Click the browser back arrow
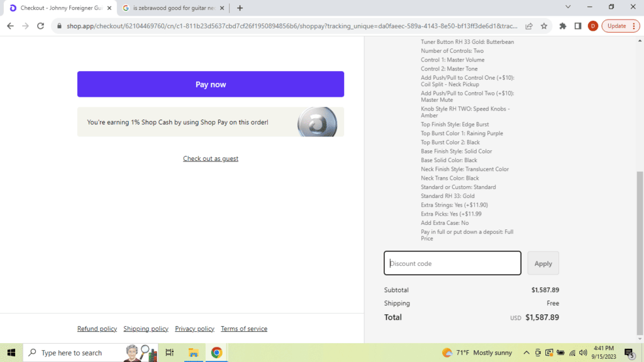 10,26
